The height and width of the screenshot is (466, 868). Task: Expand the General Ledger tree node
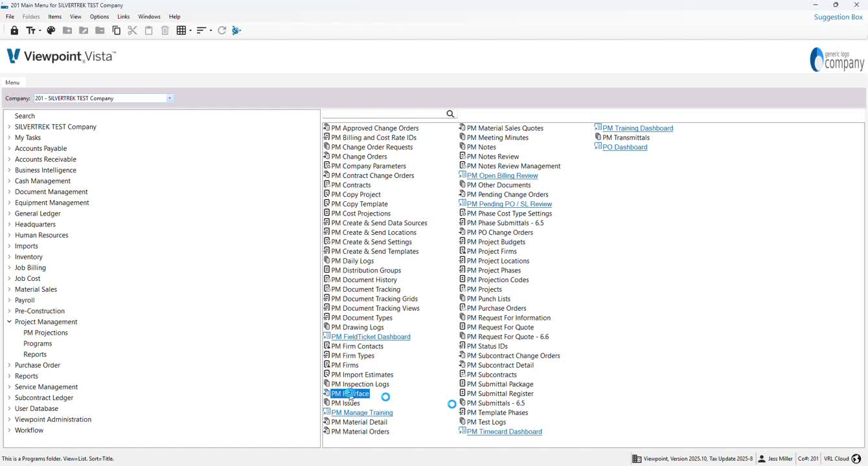[9, 213]
